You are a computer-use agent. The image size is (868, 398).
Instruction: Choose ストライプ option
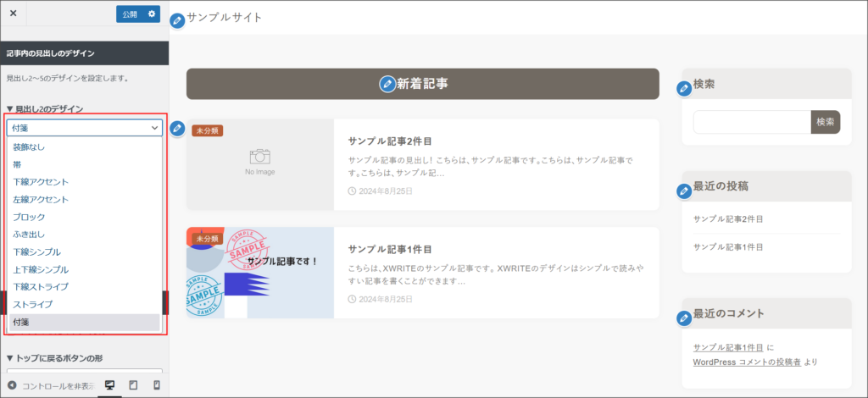click(84, 305)
